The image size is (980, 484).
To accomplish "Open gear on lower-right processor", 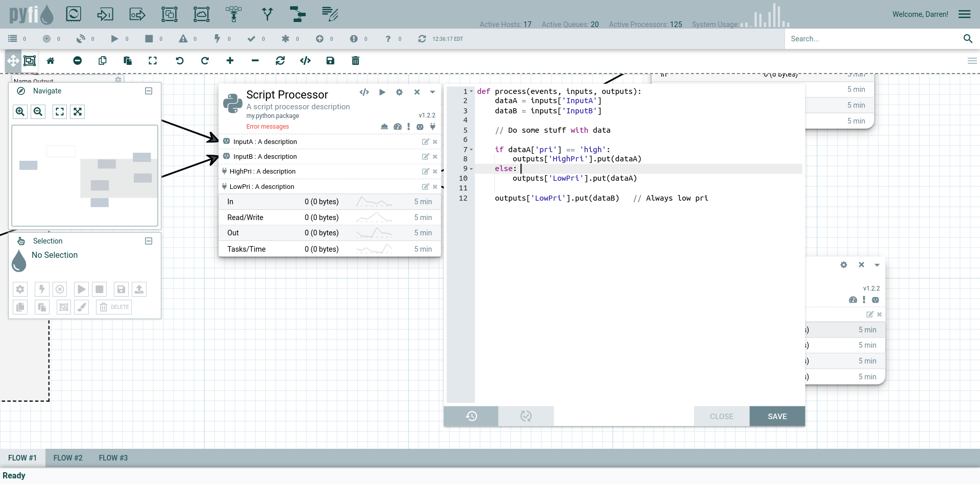I will point(844,265).
